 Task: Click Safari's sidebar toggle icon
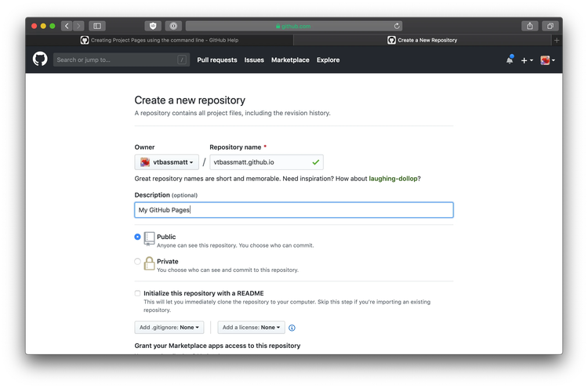click(97, 26)
